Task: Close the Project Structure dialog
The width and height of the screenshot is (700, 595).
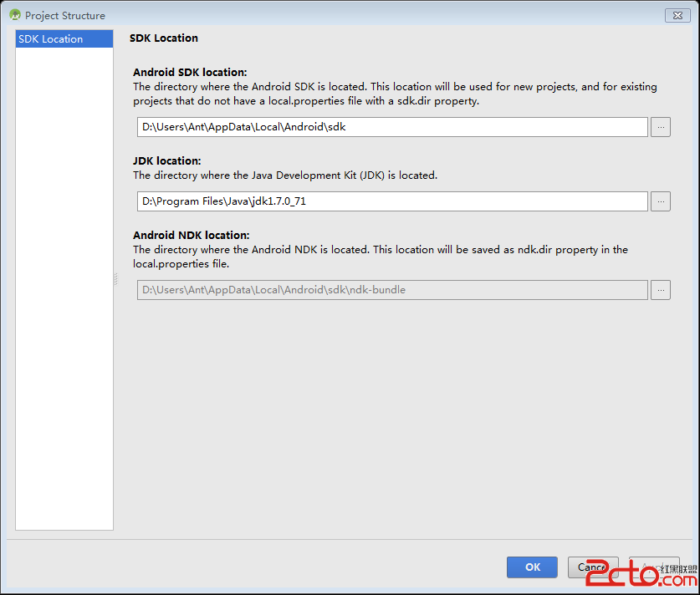Action: 677,15
